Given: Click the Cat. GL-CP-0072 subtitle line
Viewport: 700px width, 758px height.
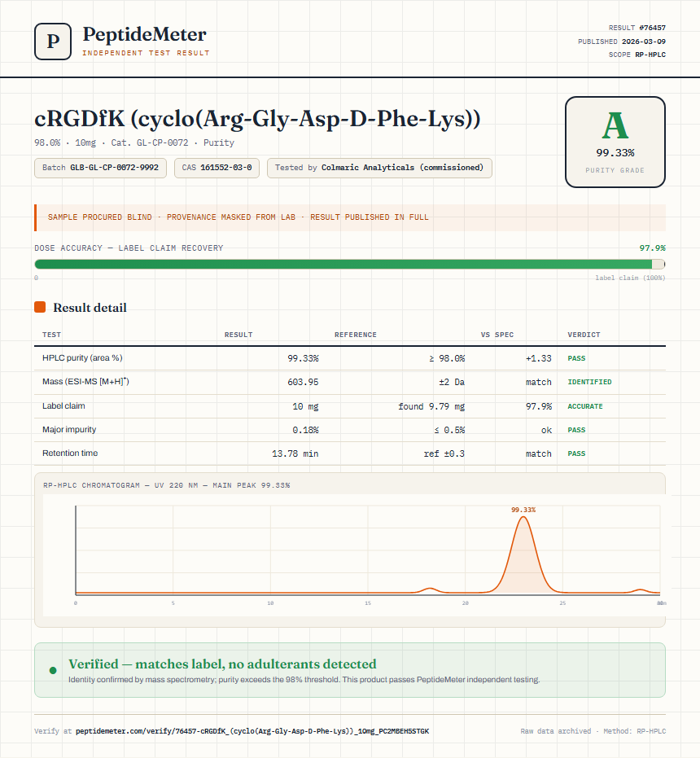Looking at the screenshot, I should [134, 142].
